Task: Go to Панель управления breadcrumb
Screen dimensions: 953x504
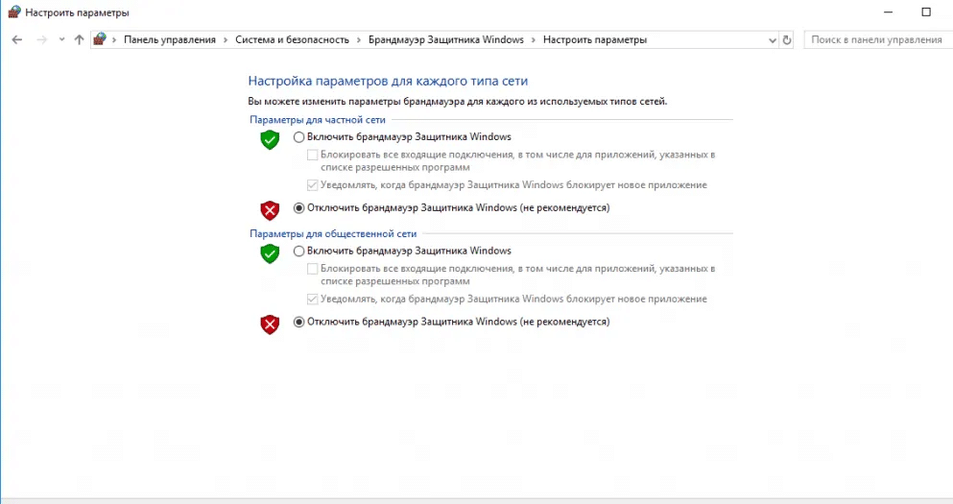Action: click(x=169, y=40)
